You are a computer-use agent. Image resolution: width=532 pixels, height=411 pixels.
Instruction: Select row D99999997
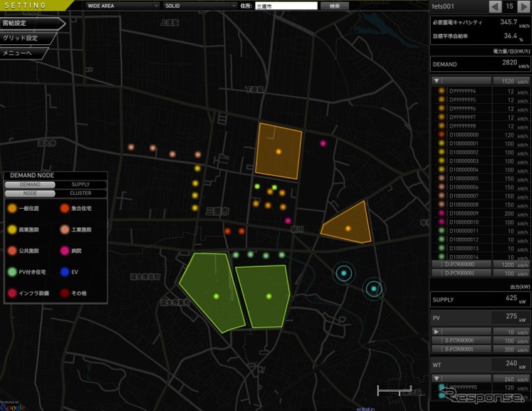click(x=481, y=118)
